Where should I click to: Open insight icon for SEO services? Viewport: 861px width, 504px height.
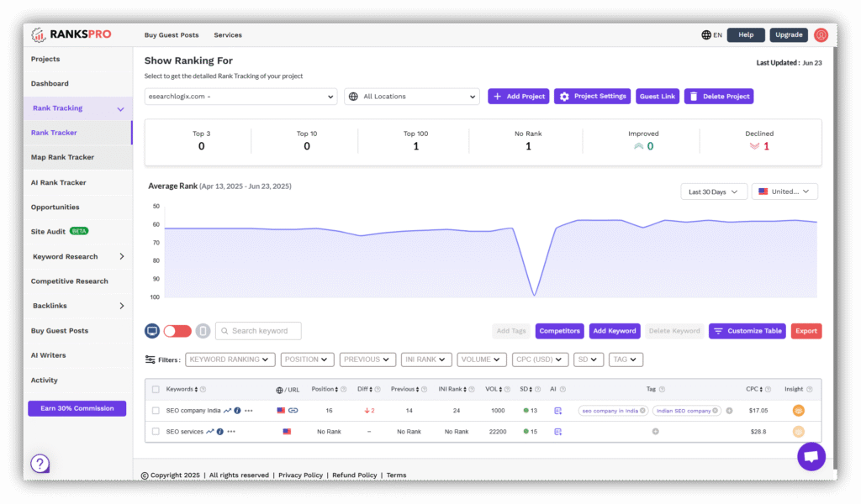coord(799,432)
